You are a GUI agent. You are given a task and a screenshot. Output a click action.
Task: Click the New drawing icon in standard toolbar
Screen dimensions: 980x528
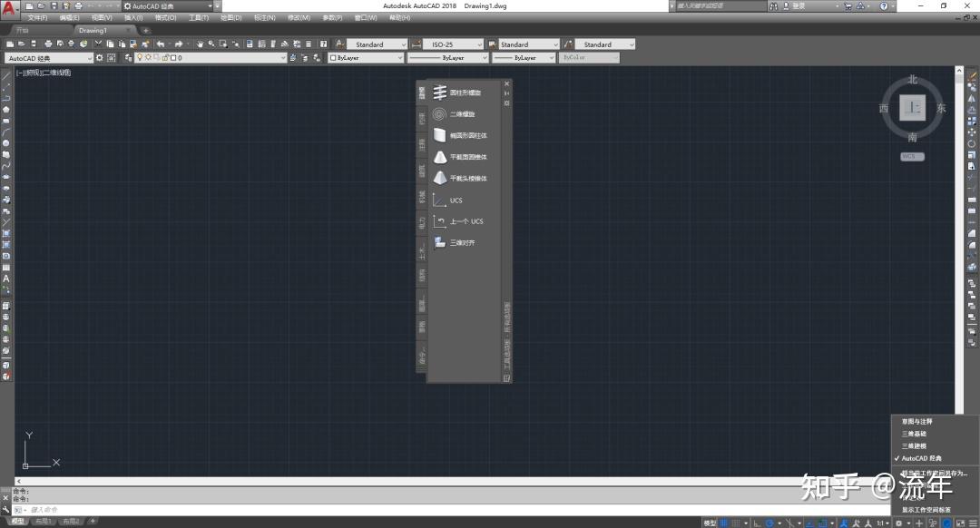click(x=10, y=44)
